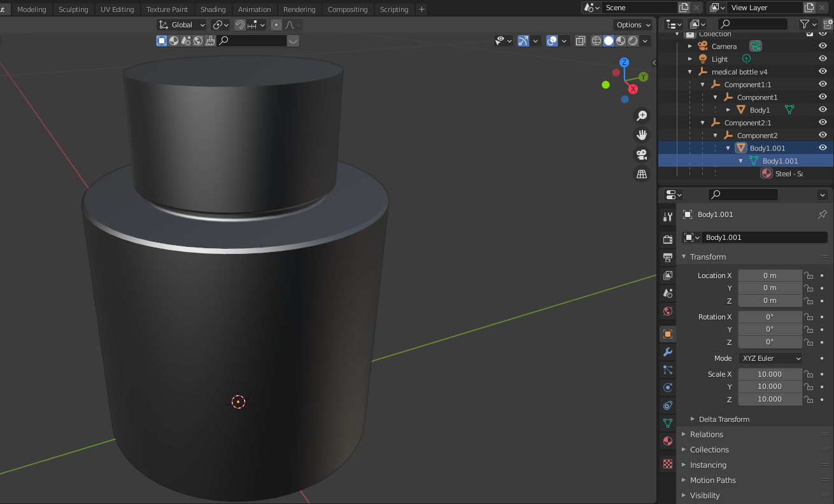Screen dimensions: 834x504
Task: Collapse the Component1:1 outliner item
Action: point(702,84)
